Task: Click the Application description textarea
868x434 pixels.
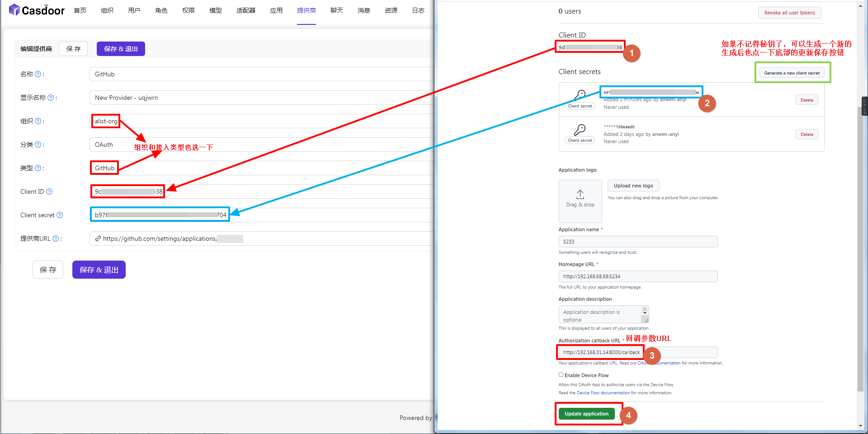Action: click(x=604, y=314)
